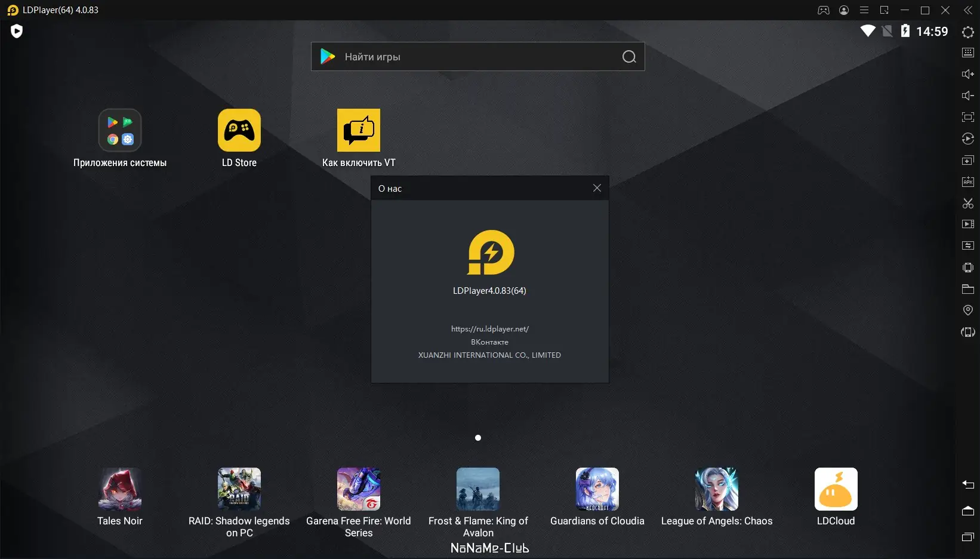Focus the 'Найти игры' search field
Viewport: 980px width, 559px height.
pyautogui.click(x=478, y=57)
